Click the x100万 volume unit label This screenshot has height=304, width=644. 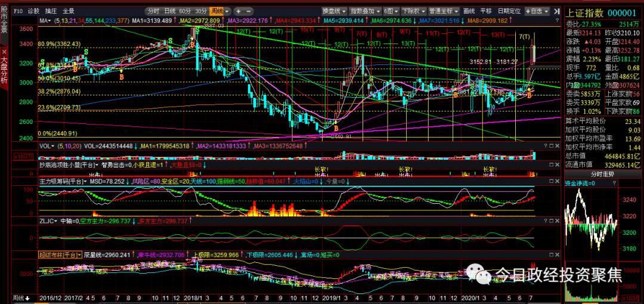pyautogui.click(x=24, y=157)
